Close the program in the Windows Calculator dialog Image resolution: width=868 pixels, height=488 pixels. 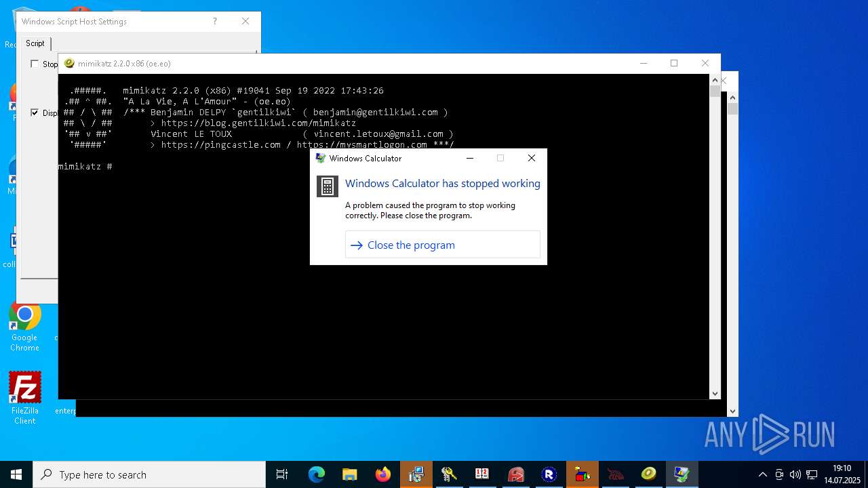(x=443, y=245)
